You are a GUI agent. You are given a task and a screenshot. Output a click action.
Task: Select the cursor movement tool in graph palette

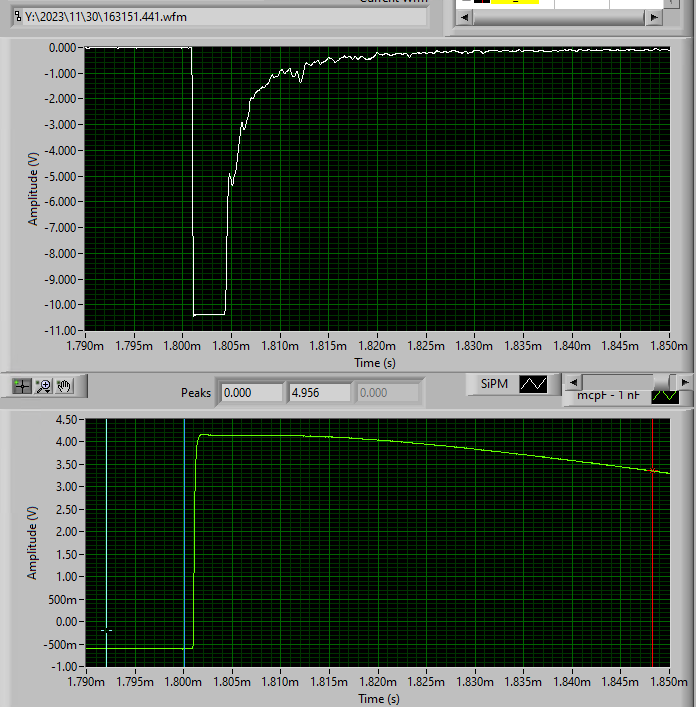(21, 386)
